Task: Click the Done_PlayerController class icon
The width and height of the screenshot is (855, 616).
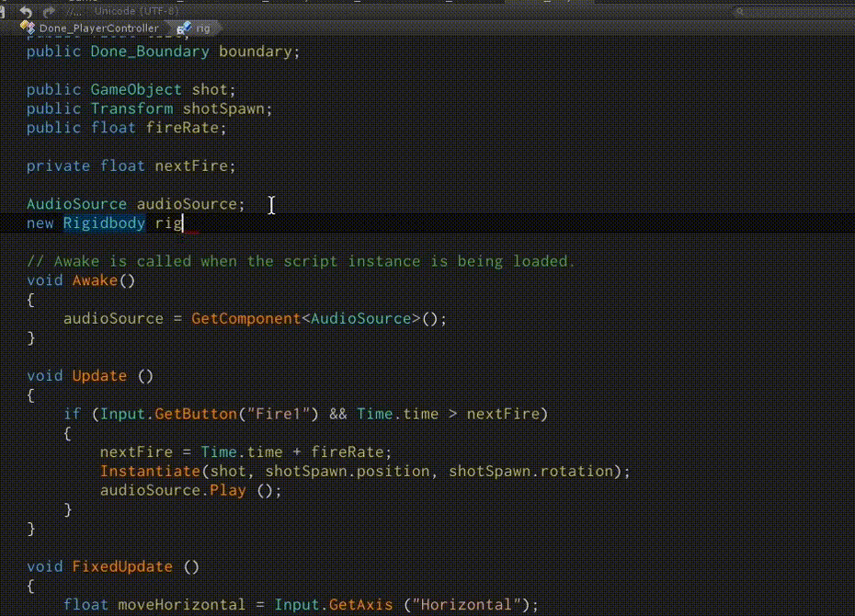Action: pos(28,27)
